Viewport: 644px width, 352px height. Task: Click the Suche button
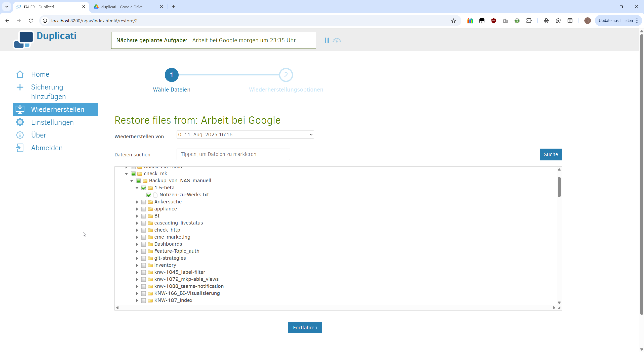click(x=551, y=154)
